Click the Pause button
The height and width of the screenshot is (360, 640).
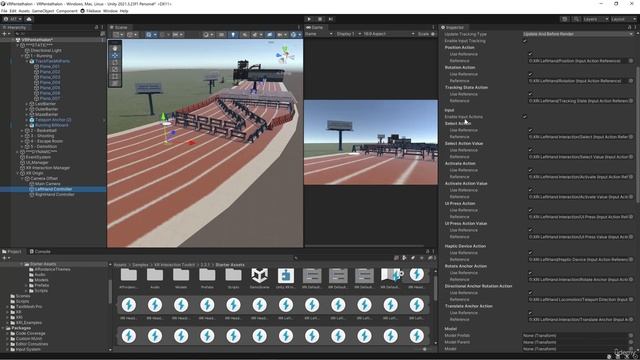tap(320, 19)
